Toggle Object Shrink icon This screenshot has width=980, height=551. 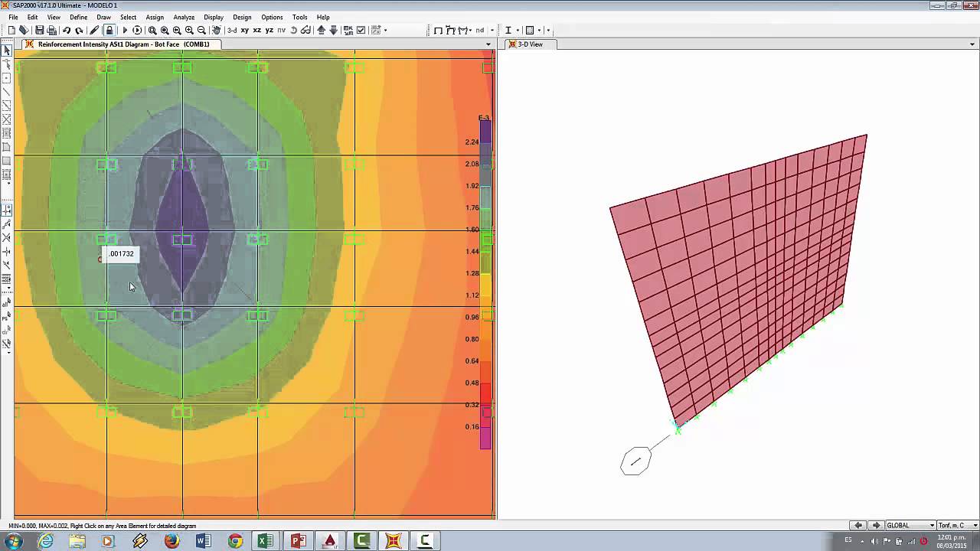point(348,31)
